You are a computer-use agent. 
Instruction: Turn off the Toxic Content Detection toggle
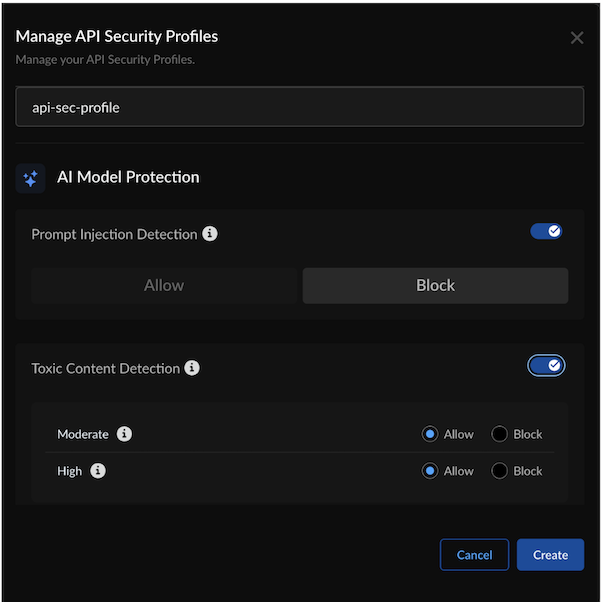click(x=546, y=366)
